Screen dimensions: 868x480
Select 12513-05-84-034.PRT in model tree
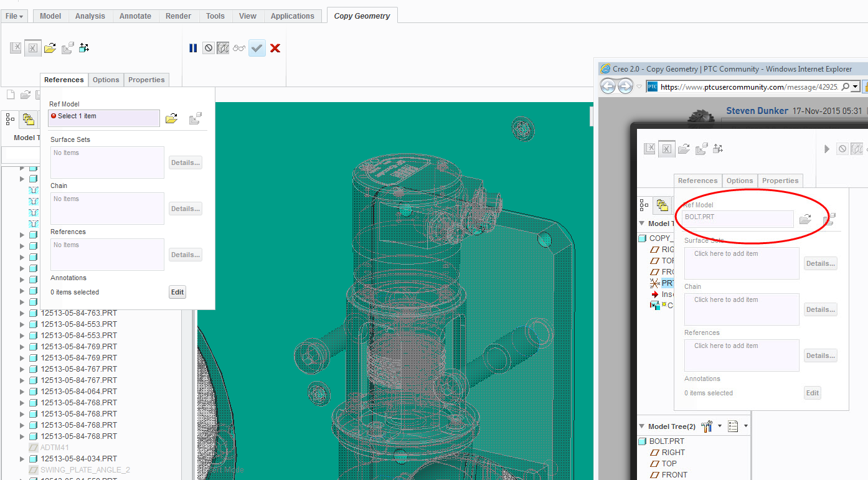point(79,459)
